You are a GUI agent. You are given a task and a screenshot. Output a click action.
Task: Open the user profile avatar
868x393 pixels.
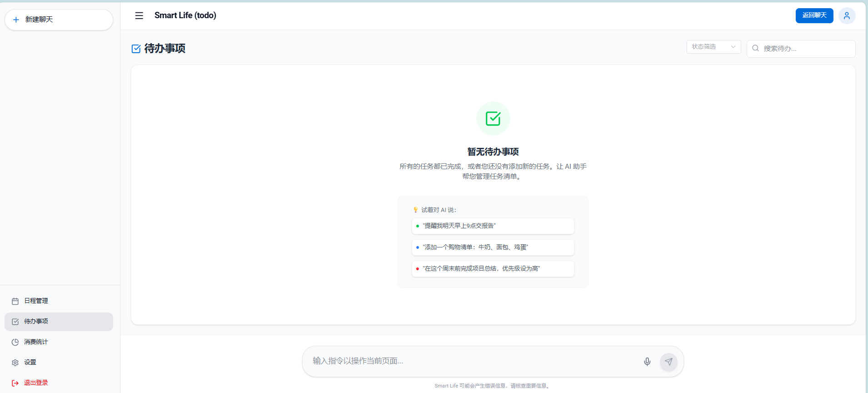pyautogui.click(x=847, y=15)
